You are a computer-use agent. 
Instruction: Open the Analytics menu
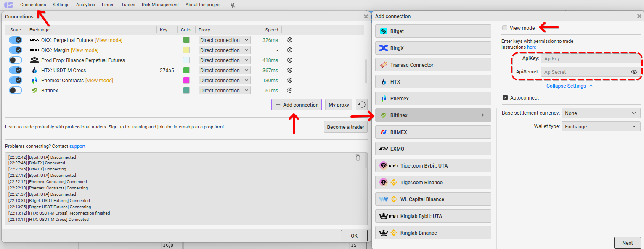tap(85, 5)
